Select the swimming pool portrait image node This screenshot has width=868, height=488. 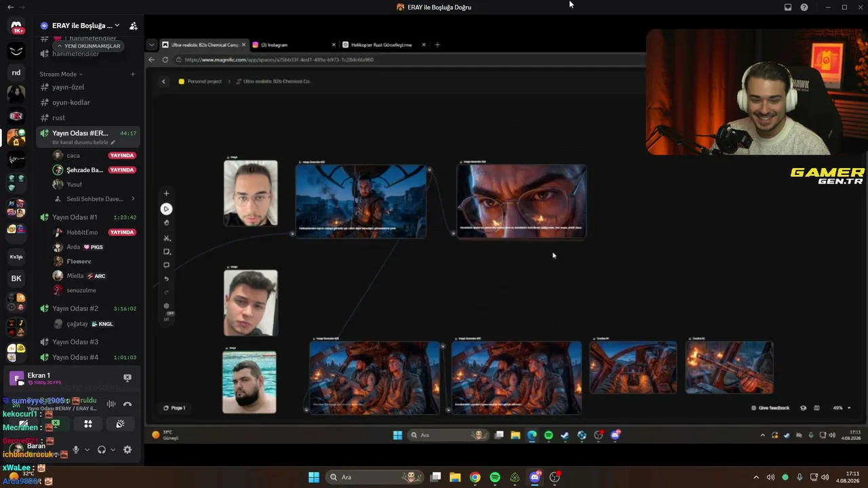pos(250,382)
